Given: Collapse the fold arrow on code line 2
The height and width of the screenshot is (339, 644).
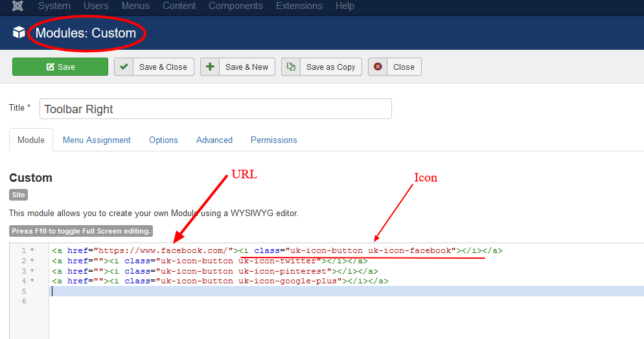Looking at the screenshot, I should 32,260.
